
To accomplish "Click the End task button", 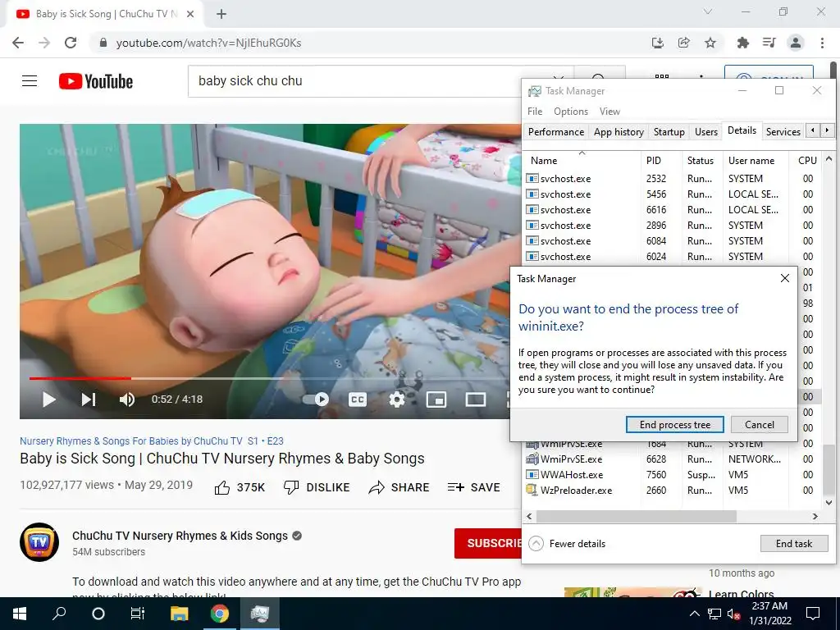I will [794, 544].
